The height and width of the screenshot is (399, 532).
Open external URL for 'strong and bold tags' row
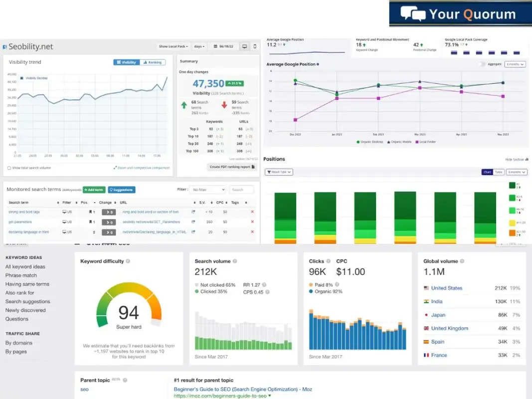click(x=193, y=211)
